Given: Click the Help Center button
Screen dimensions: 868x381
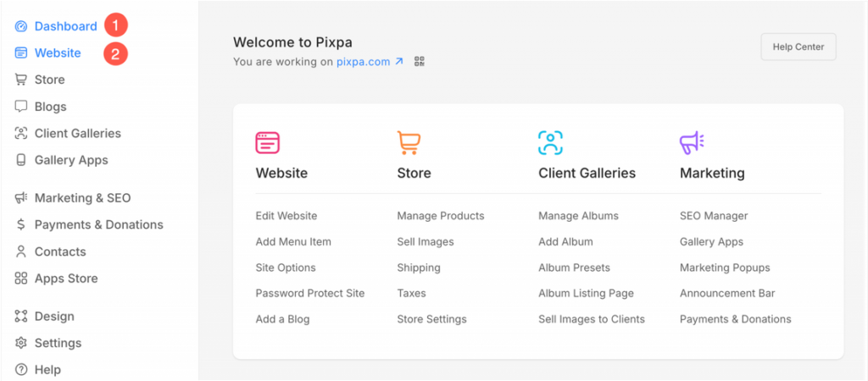Looking at the screenshot, I should [798, 47].
